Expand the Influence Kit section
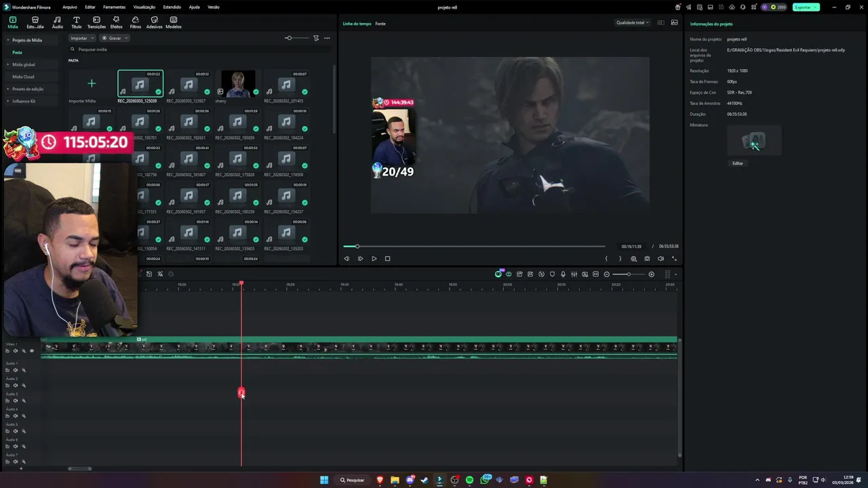This screenshot has width=868, height=488. (x=8, y=101)
